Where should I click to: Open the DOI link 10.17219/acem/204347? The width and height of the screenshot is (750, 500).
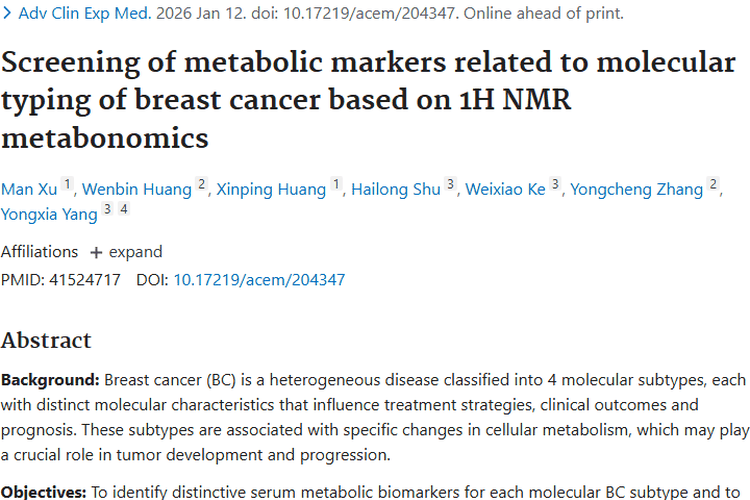pos(259,280)
